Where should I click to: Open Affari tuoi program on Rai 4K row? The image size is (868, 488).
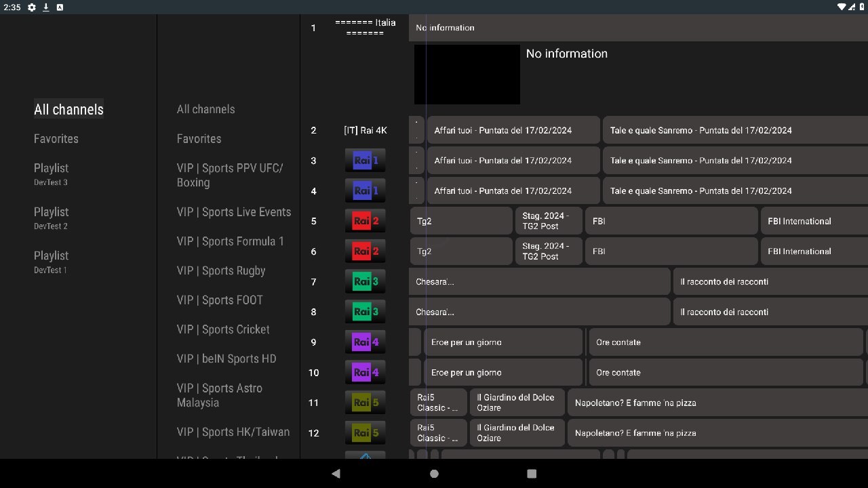coord(513,130)
